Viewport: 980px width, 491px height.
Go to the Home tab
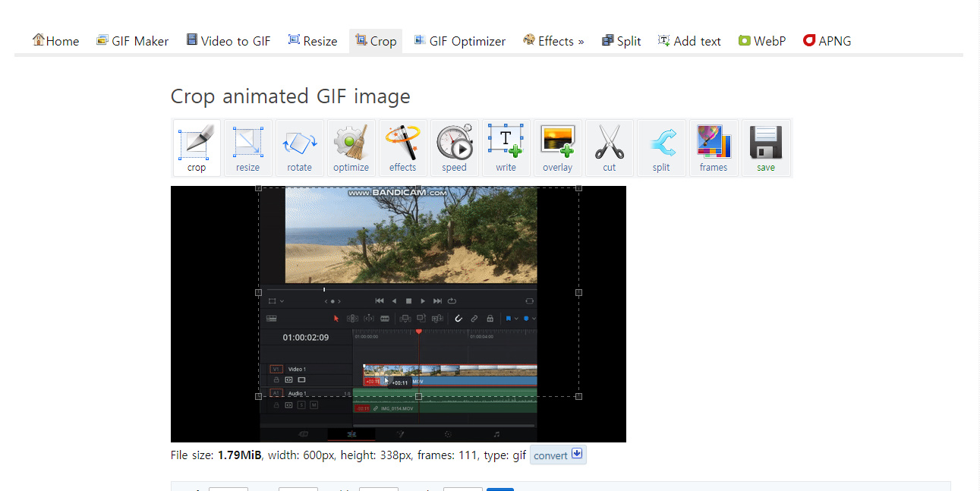point(55,41)
